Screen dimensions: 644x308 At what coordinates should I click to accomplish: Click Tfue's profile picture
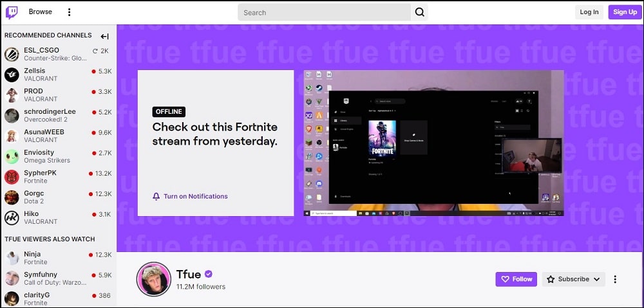154,279
